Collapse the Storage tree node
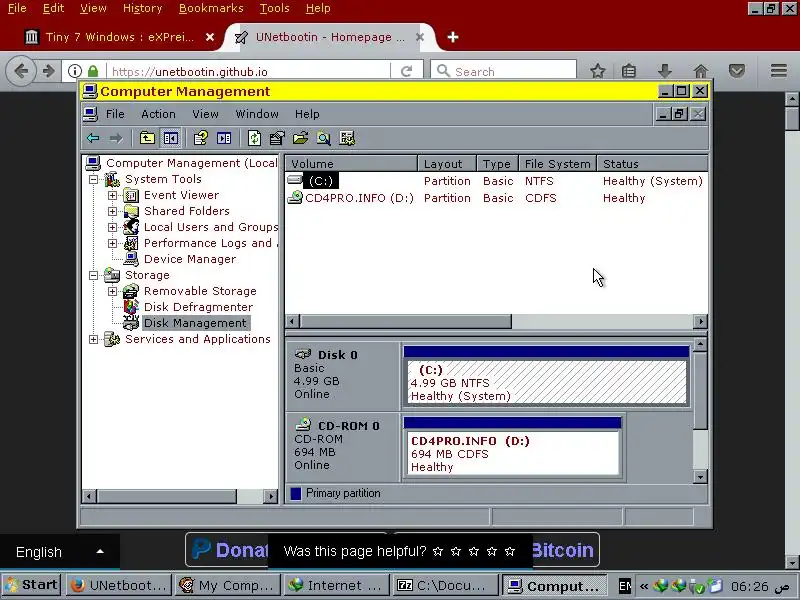The width and height of the screenshot is (800, 600). [93, 276]
